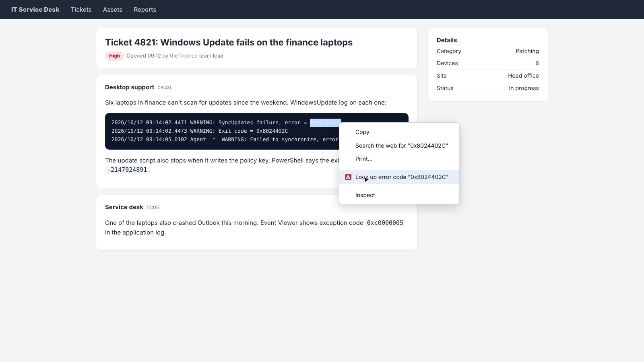Open the Assets page
This screenshot has width=644, height=362.
tap(113, 10)
